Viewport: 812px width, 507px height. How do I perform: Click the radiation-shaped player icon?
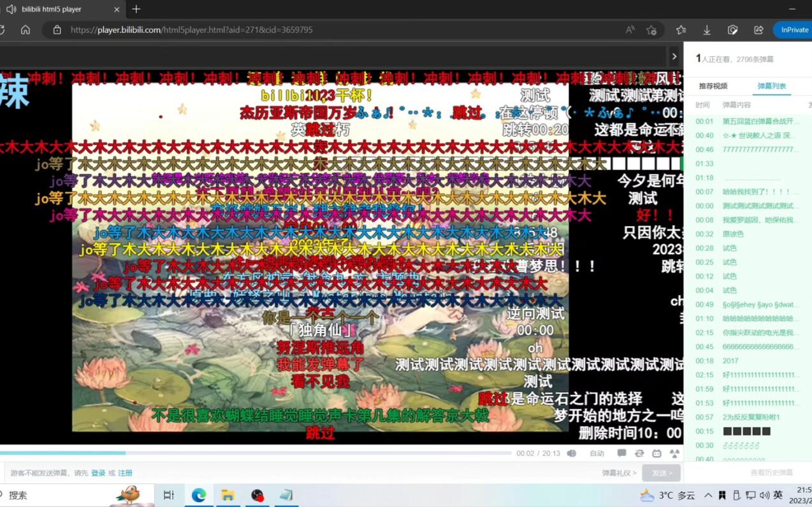click(x=674, y=453)
